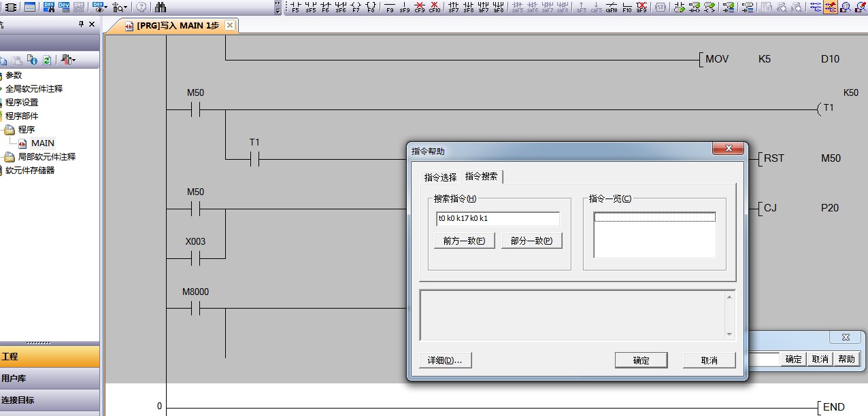Click the cF9 delete line icon

(x=420, y=7)
